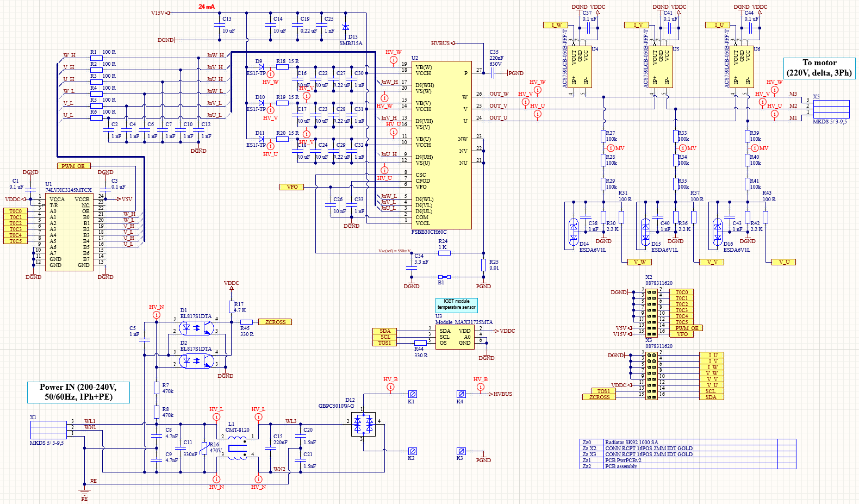Click the SDA port left of U3

pos(385,331)
